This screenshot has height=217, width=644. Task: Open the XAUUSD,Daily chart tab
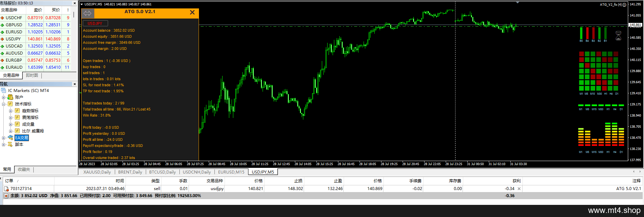pos(97,172)
